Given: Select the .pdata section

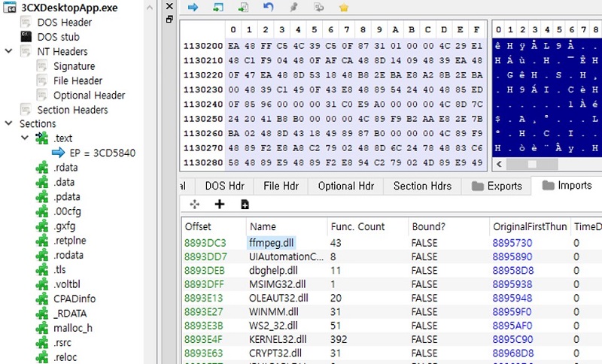Looking at the screenshot, I should coord(67,196).
